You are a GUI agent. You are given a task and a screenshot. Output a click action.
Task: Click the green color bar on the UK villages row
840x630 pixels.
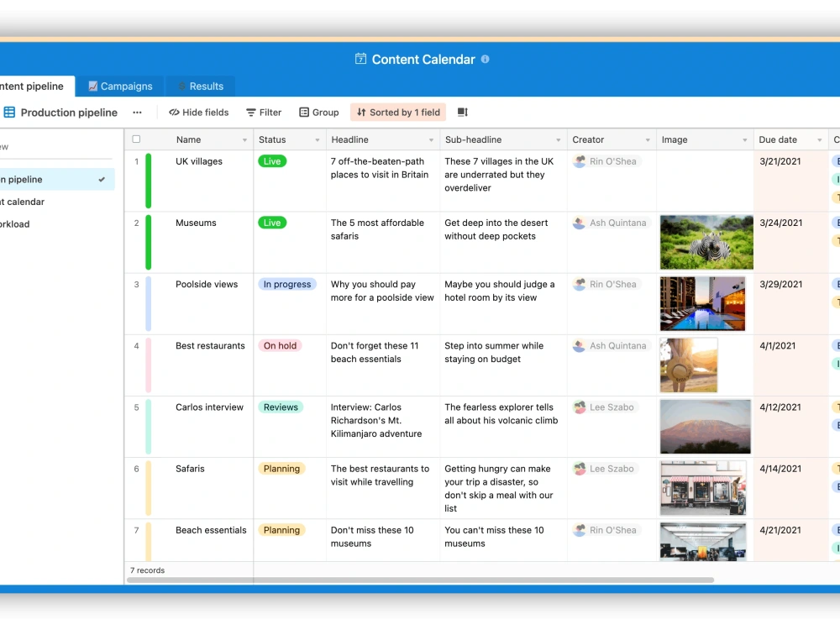click(149, 181)
